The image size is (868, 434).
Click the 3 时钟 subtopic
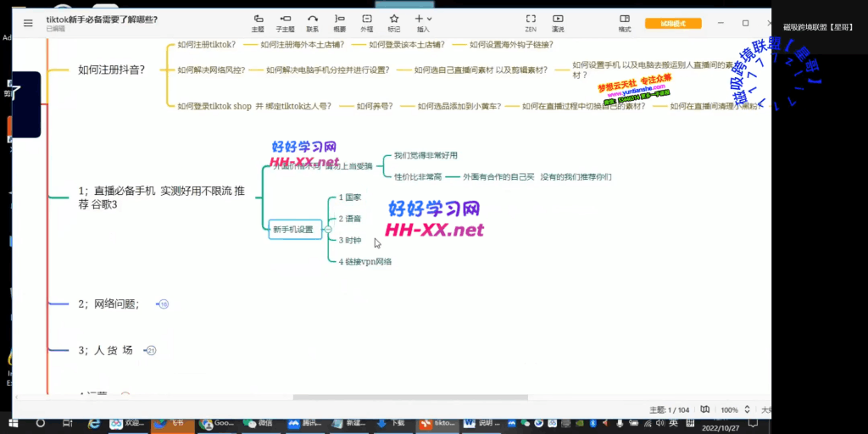pos(350,240)
